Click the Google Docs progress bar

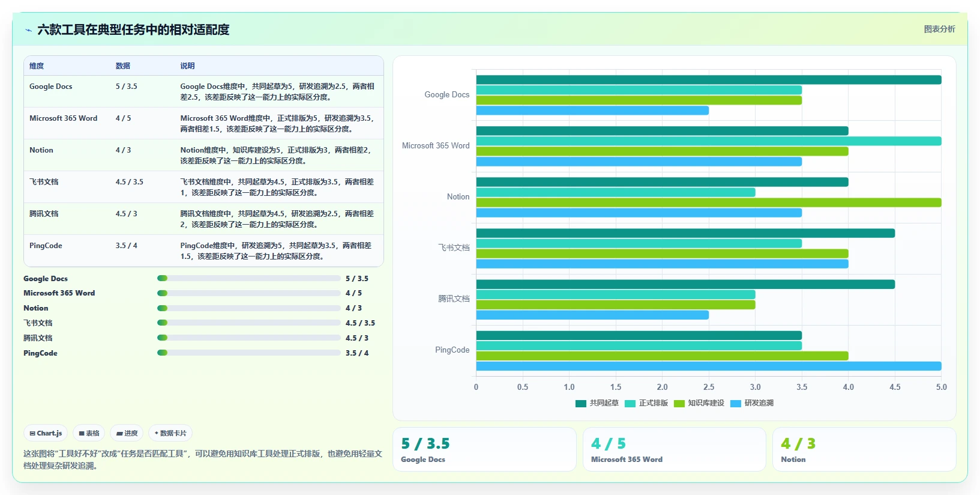[x=249, y=278]
